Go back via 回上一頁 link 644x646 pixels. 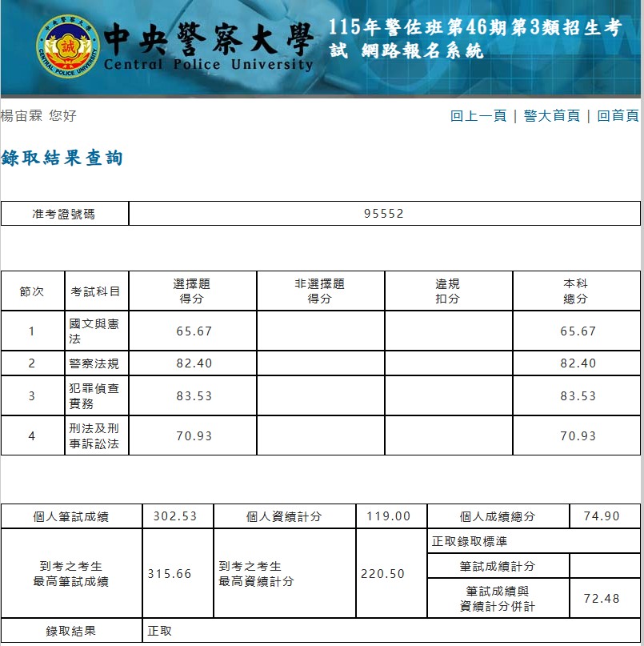[x=478, y=116]
